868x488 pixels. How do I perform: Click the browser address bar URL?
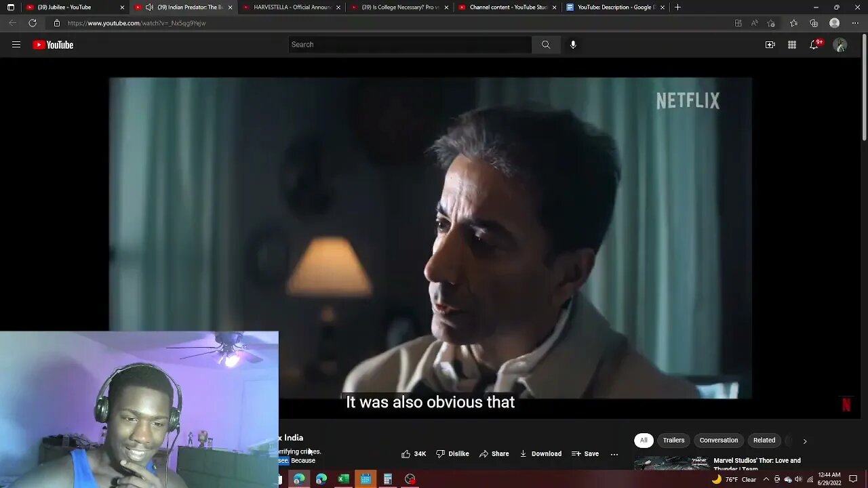[x=136, y=23]
